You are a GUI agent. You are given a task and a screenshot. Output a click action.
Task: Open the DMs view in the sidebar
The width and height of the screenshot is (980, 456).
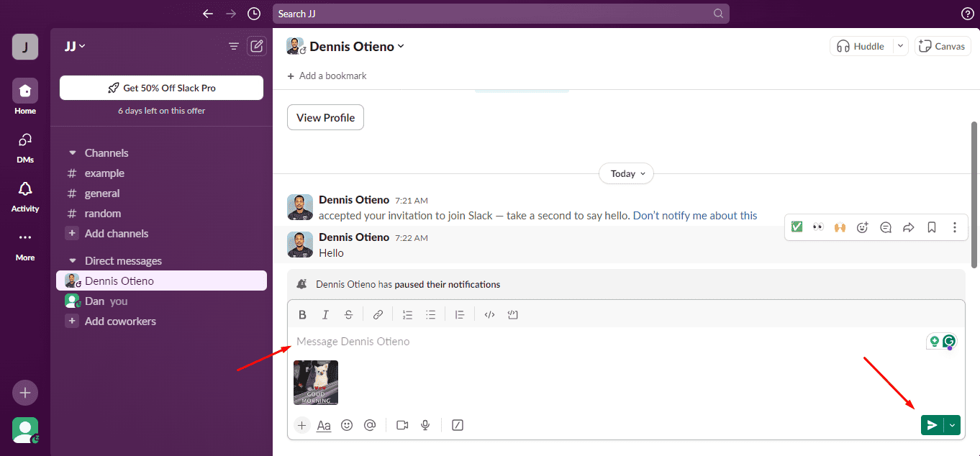25,146
